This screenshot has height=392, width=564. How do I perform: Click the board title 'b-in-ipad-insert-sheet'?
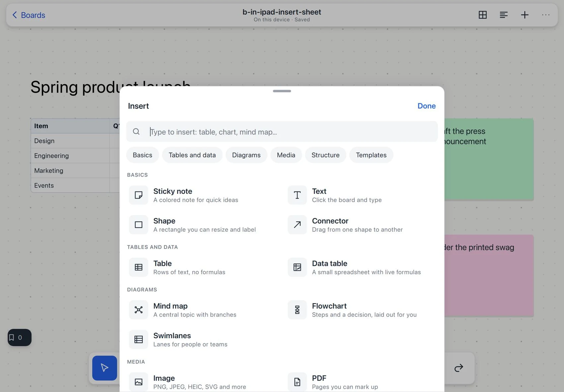click(x=282, y=12)
